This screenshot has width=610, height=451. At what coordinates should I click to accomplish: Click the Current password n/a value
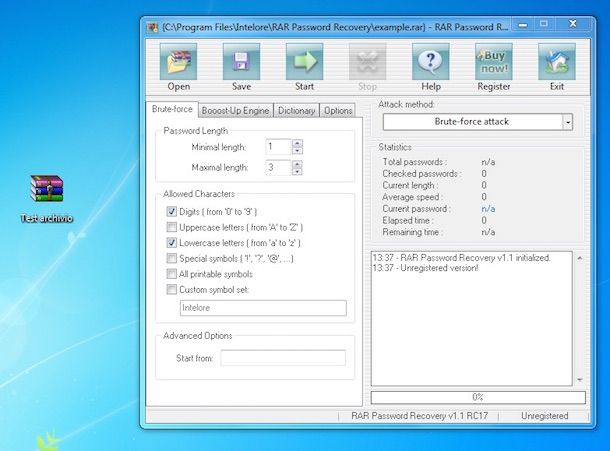(x=488, y=209)
